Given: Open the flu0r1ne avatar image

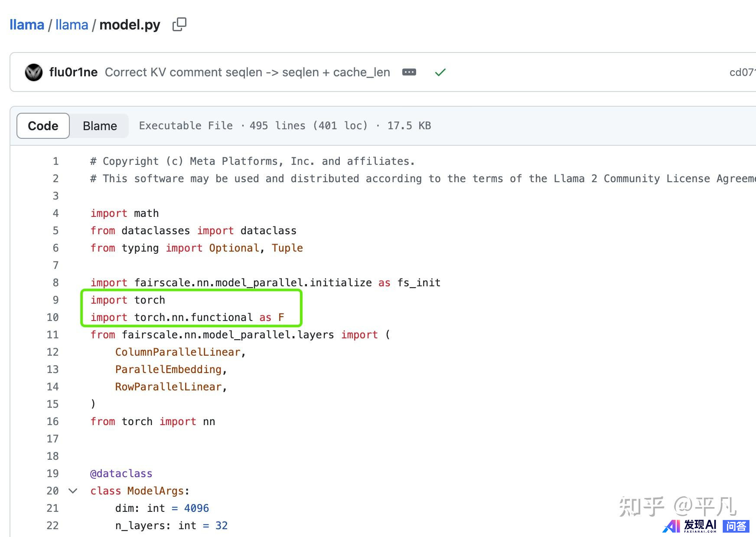Looking at the screenshot, I should click(34, 72).
